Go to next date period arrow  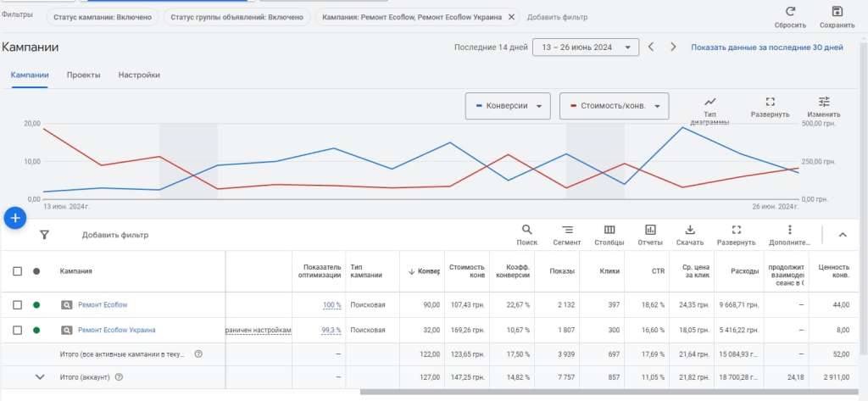[x=673, y=47]
